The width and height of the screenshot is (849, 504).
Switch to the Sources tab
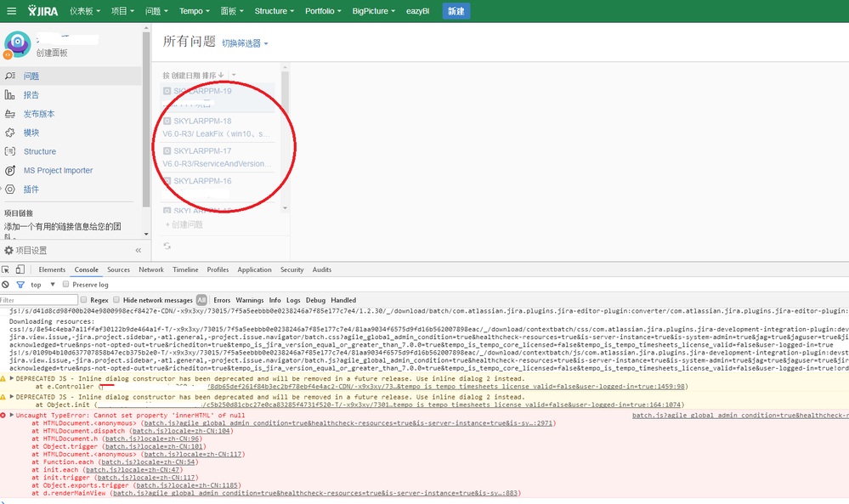pos(119,269)
